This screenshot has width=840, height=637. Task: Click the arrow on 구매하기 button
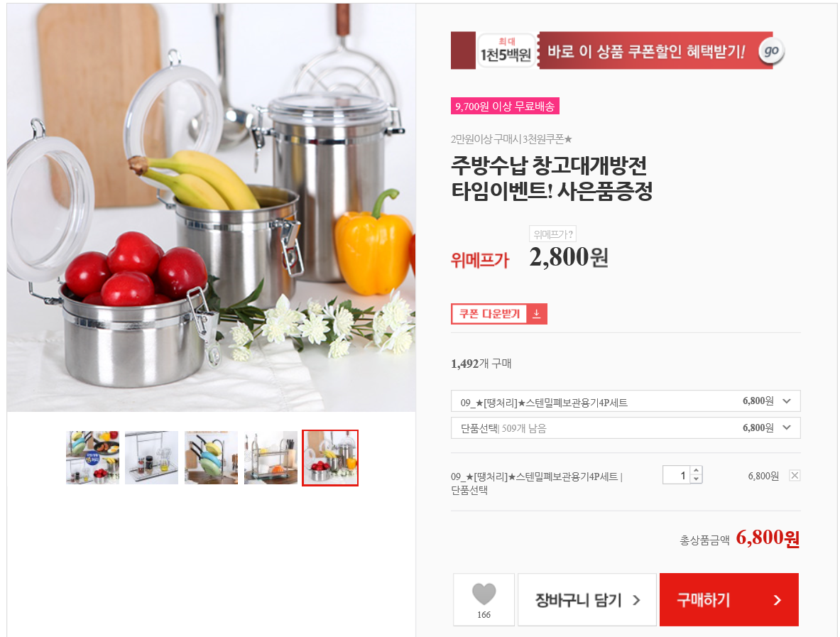tap(778, 600)
